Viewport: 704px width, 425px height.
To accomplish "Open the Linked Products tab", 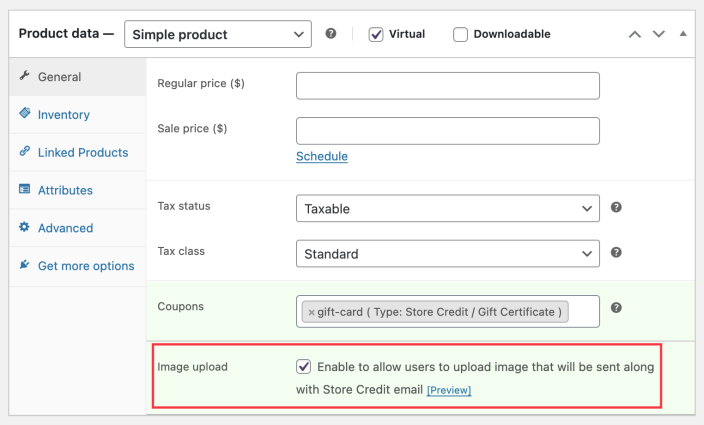I will 82,153.
